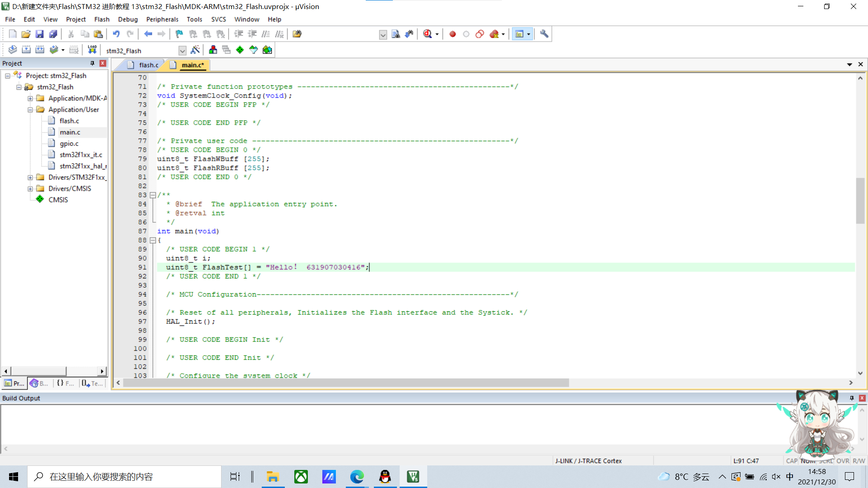The width and height of the screenshot is (868, 488).
Task: Open a file with the Open folder icon
Action: click(x=26, y=34)
